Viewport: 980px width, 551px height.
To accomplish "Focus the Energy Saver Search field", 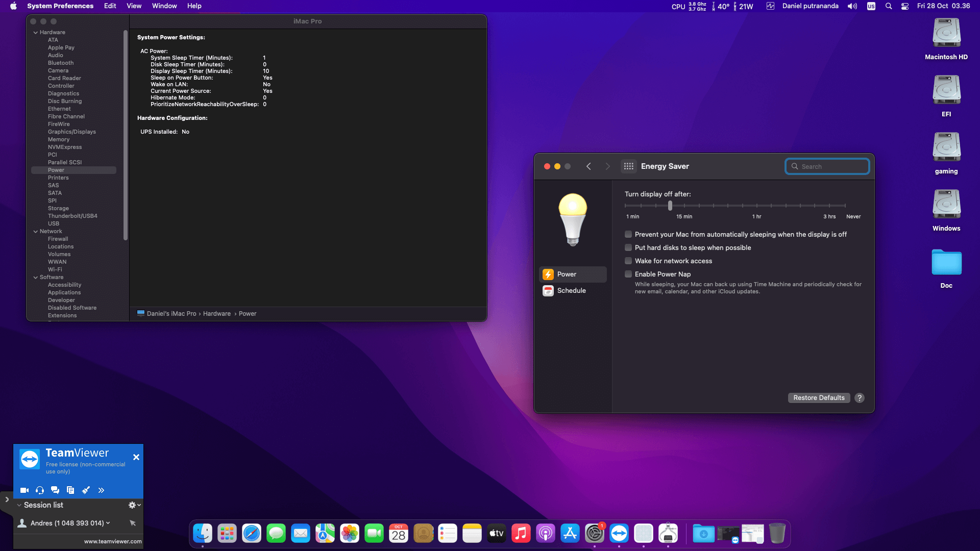I will 827,166.
